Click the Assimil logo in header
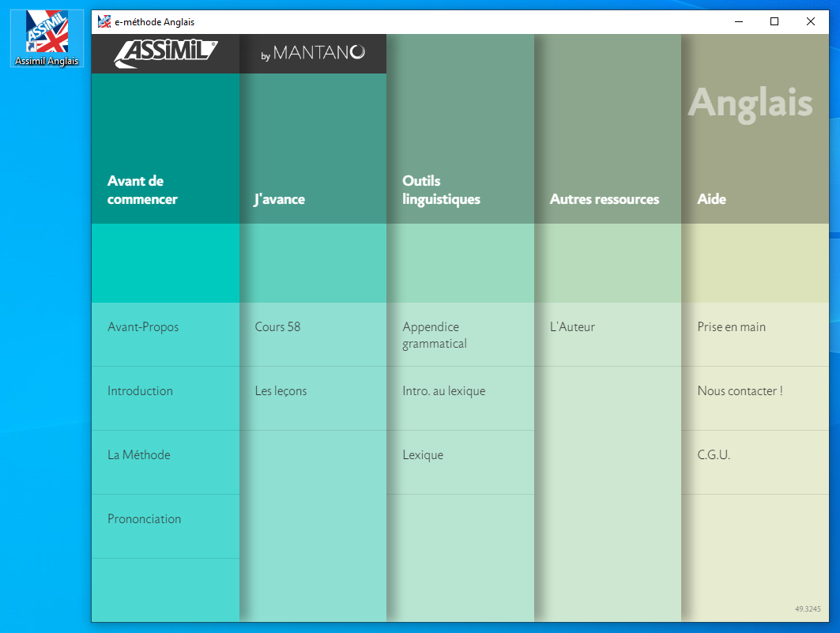The height and width of the screenshot is (633, 840). coord(165,53)
